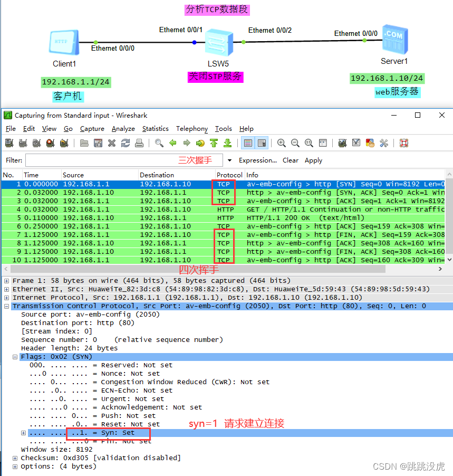Sort packets by the Source column

[x=100, y=175]
